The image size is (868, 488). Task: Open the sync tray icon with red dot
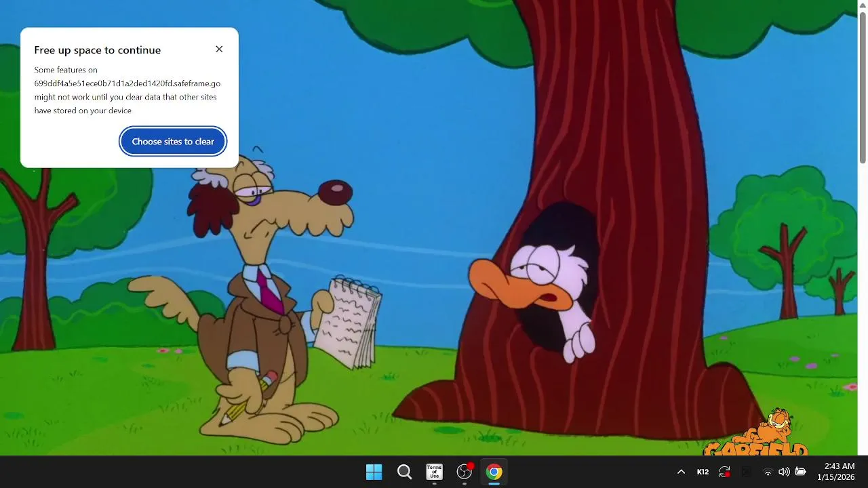(725, 472)
